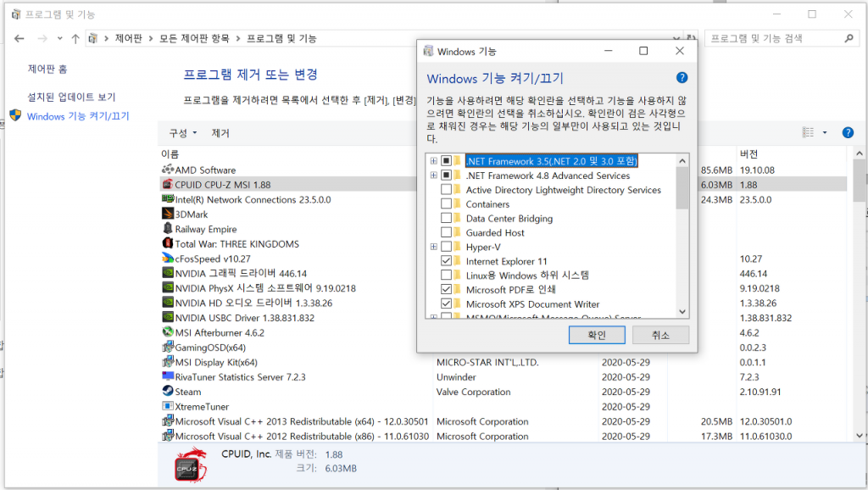Enable the Guarded Host checkbox
The width and height of the screenshot is (868, 490).
click(446, 232)
